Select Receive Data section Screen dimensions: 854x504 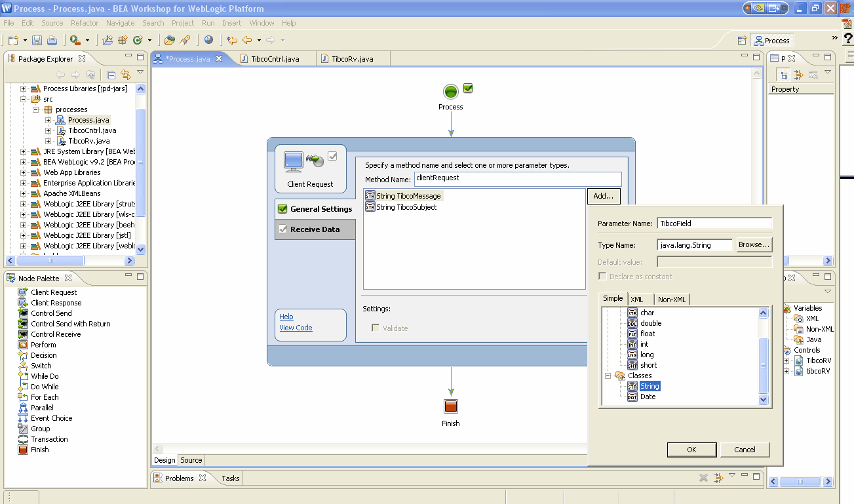pyautogui.click(x=315, y=229)
